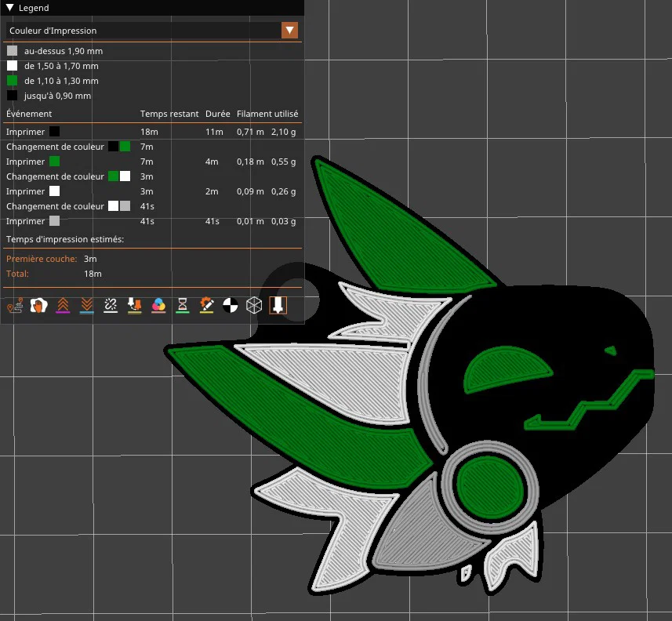Toggle Custom G-codes gear-pencil icon

tap(206, 306)
